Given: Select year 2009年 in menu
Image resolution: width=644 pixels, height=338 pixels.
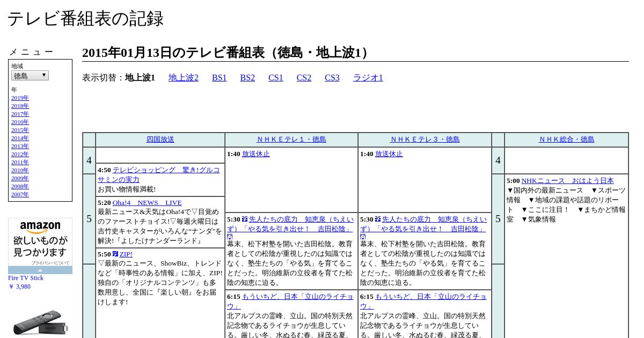Looking at the screenshot, I should pyautogui.click(x=20, y=178).
